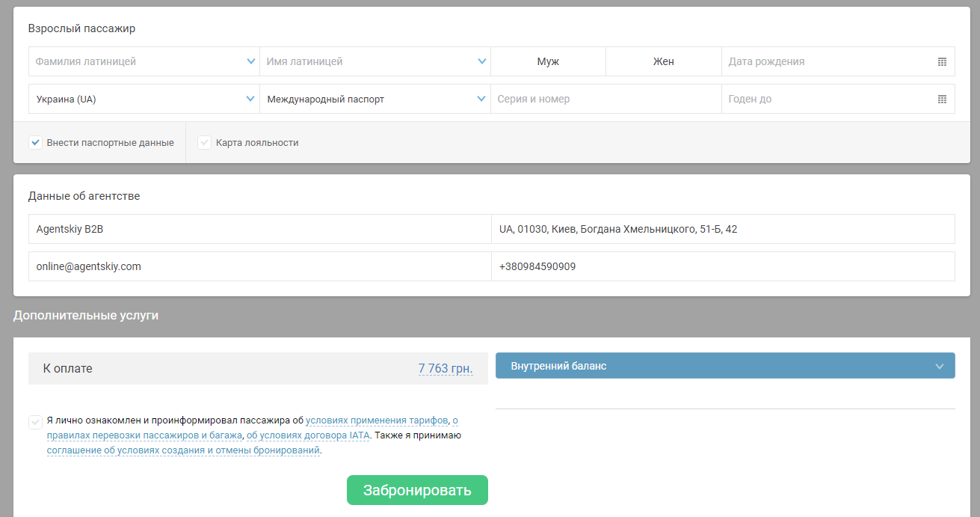Screen dimensions: 980x517
Task: Open the Украина (UA) country dropdown
Action: point(144,99)
